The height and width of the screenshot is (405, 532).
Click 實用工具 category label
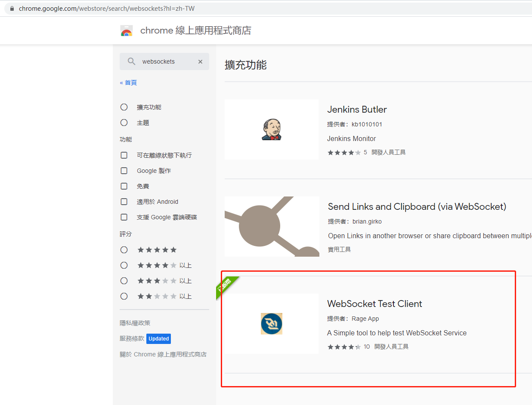339,249
